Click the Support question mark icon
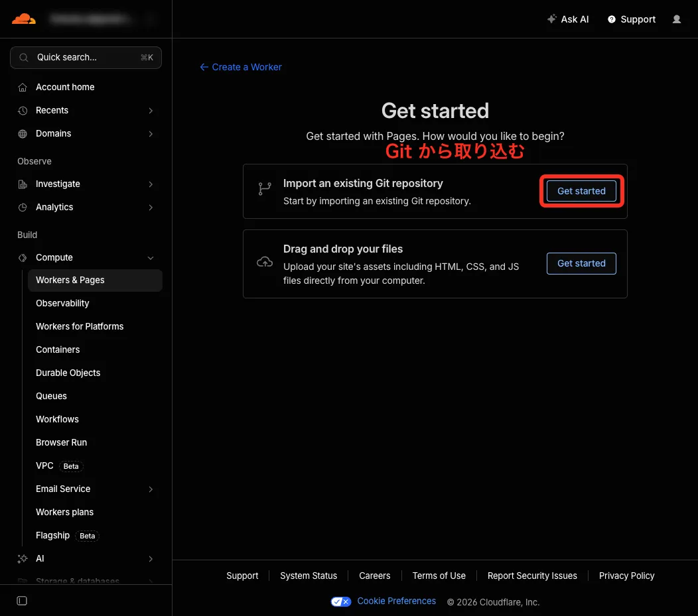The width and height of the screenshot is (698, 616). (612, 19)
